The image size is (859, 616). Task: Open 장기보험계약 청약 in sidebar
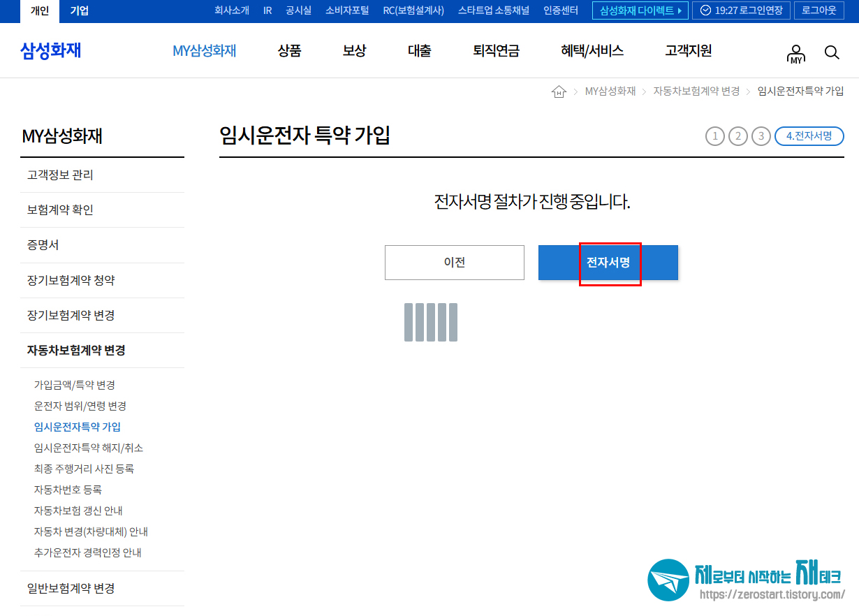(x=103, y=281)
